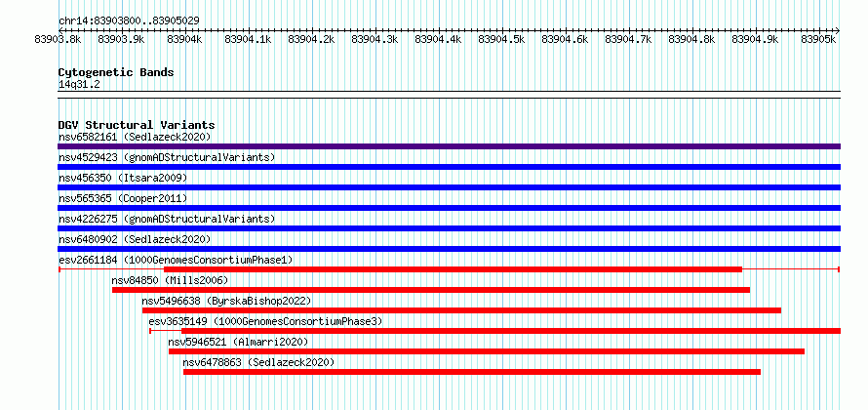Open the nsv456350 (Itsara2009) variant label

(123, 178)
